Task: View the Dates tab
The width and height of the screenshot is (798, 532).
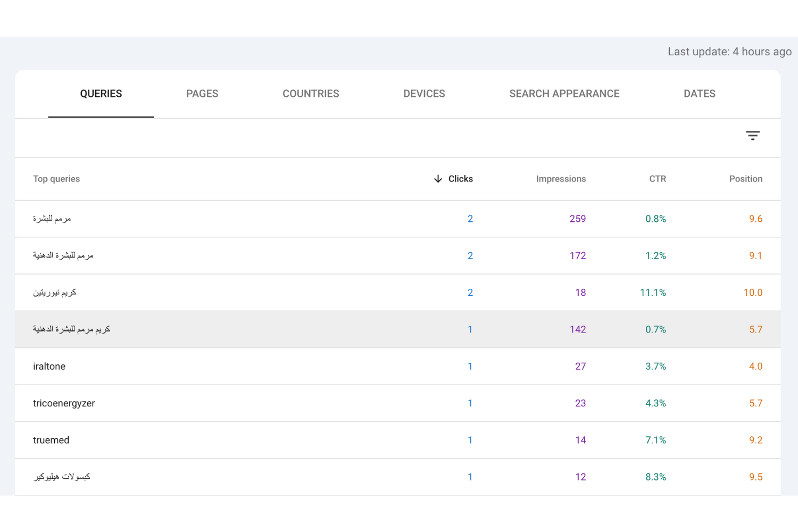Action: (x=699, y=94)
